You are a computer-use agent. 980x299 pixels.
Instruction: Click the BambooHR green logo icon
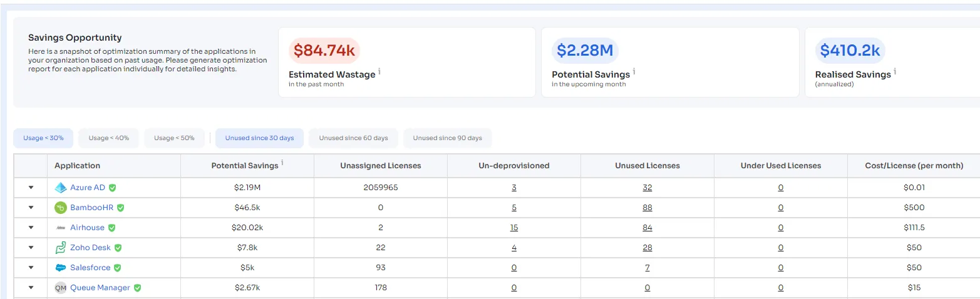pyautogui.click(x=61, y=208)
